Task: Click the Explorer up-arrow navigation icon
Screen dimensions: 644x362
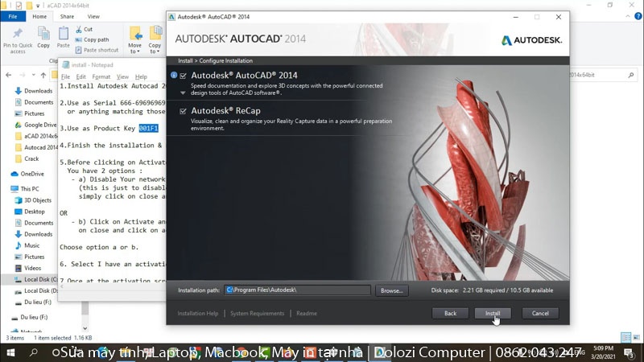Action: (43, 75)
